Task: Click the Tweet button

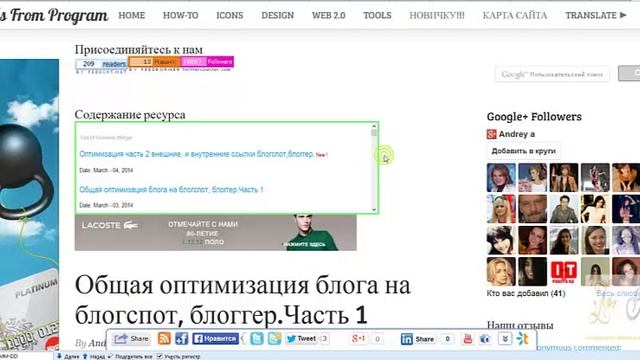Action: 301,338
